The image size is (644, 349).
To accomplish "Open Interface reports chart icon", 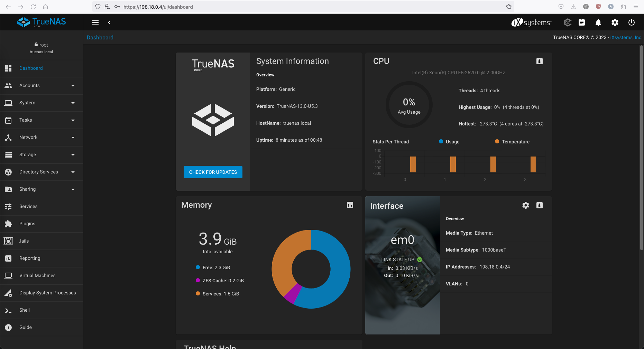I will [x=539, y=205].
